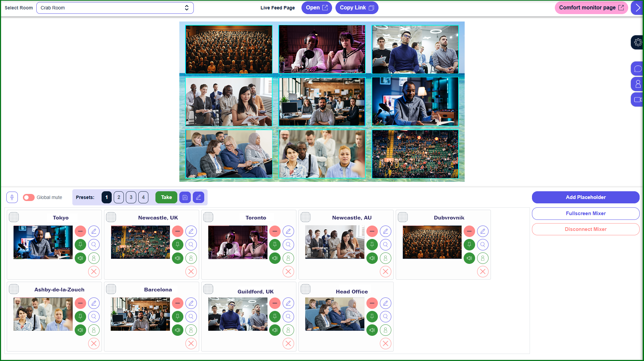The width and height of the screenshot is (644, 361).
Task: Open the Select Room dropdown
Action: 115,8
